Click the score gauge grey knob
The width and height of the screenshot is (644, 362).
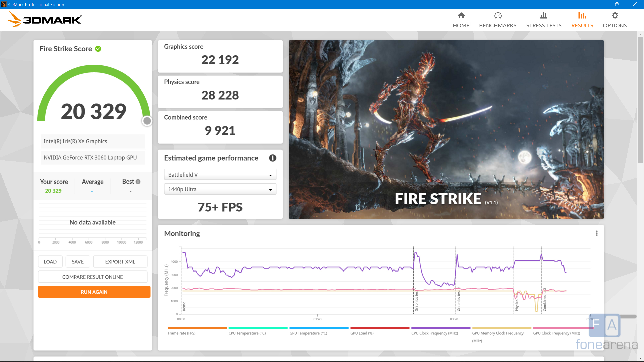[147, 121]
